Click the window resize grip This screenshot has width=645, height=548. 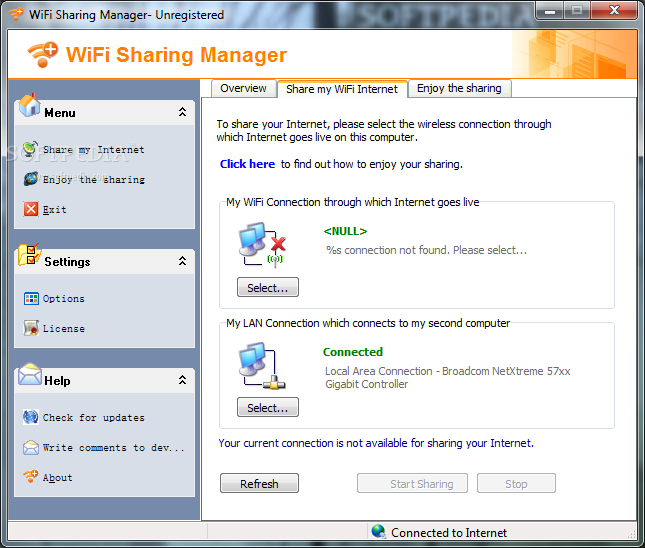click(x=632, y=534)
